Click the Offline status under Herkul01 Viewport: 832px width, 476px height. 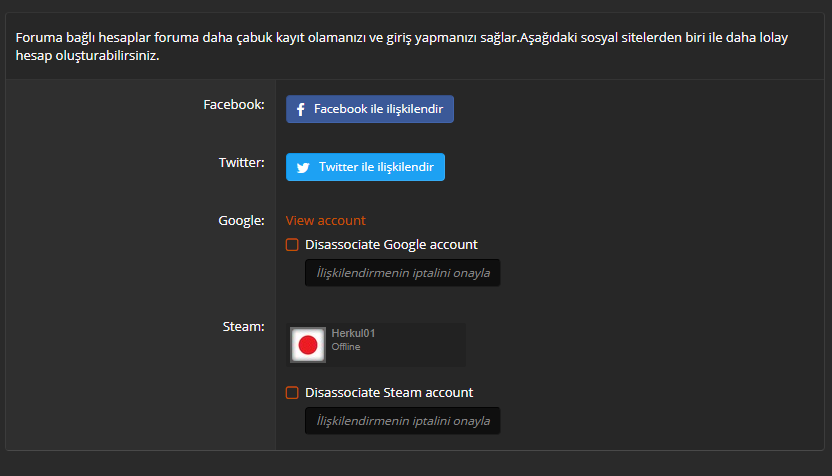click(346, 347)
